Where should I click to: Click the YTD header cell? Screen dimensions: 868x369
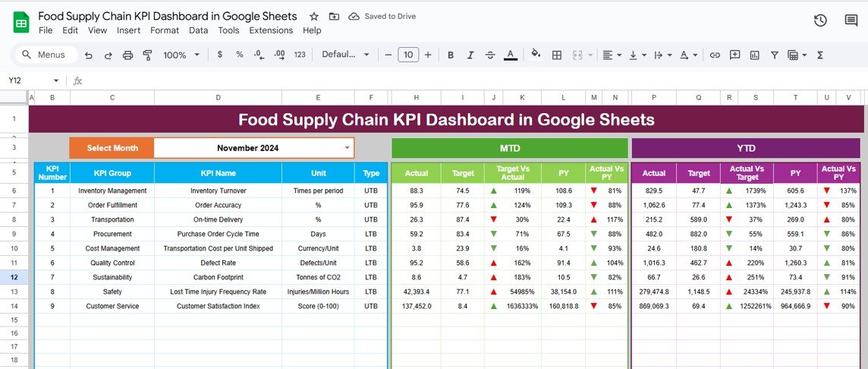[746, 149]
